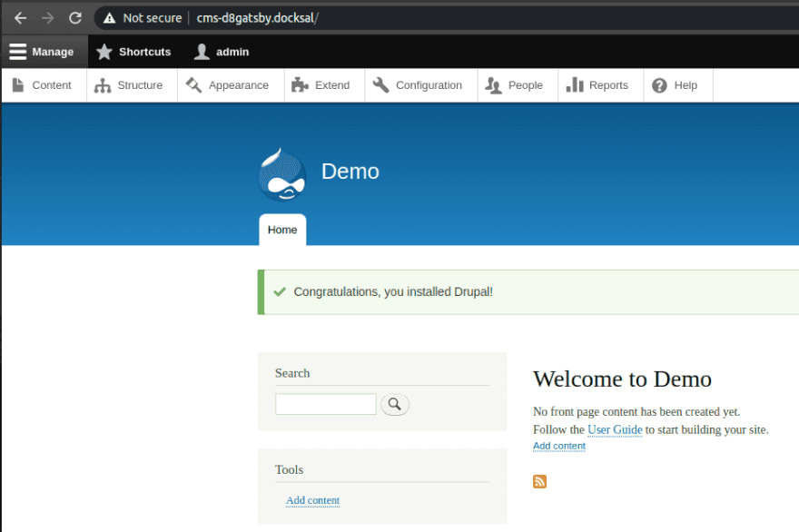Click the browser back arrow
Image resolution: width=799 pixels, height=532 pixels.
20,18
